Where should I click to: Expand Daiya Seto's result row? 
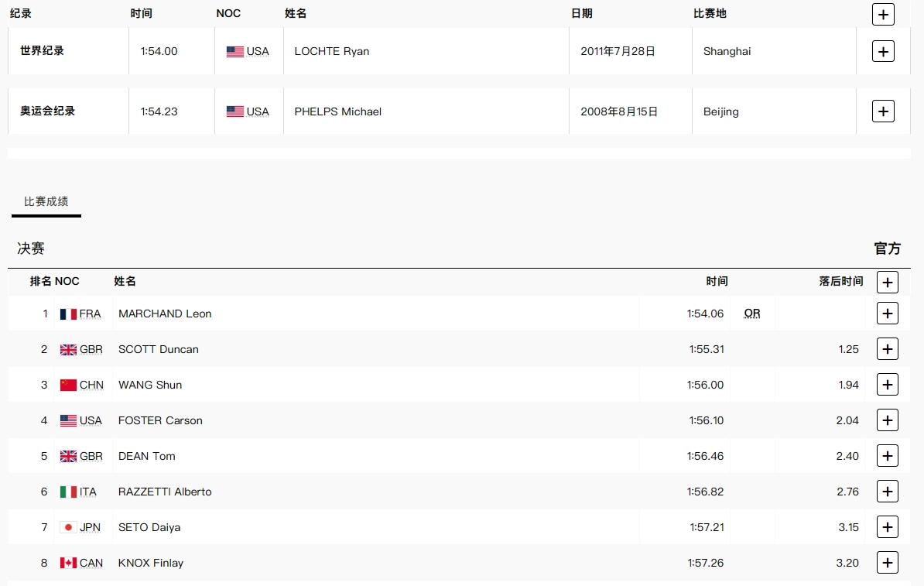(x=887, y=527)
